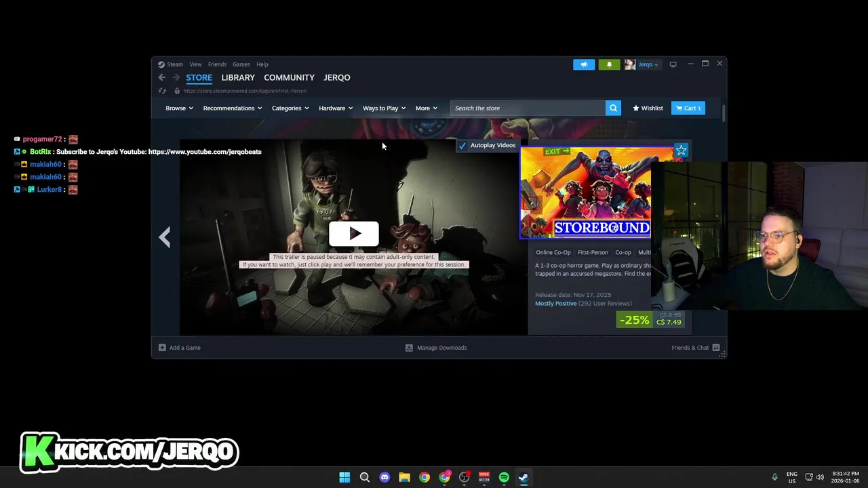Open the JERQO profile tab

(x=337, y=77)
